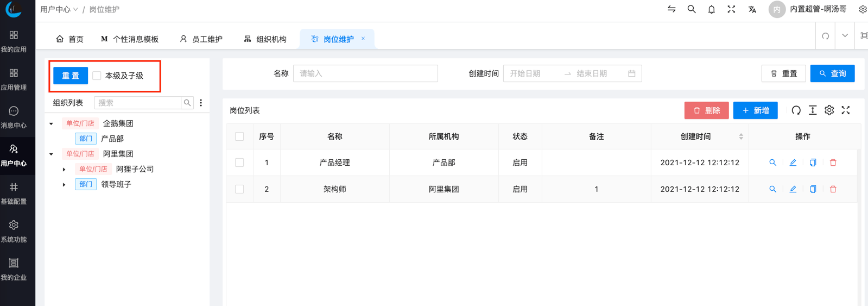Click the edit pencil for 产品经理 row

(x=793, y=163)
